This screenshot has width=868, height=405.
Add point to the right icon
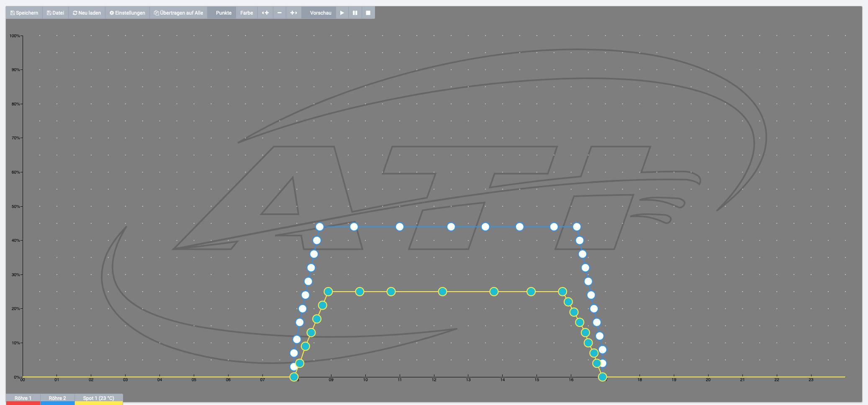click(293, 13)
